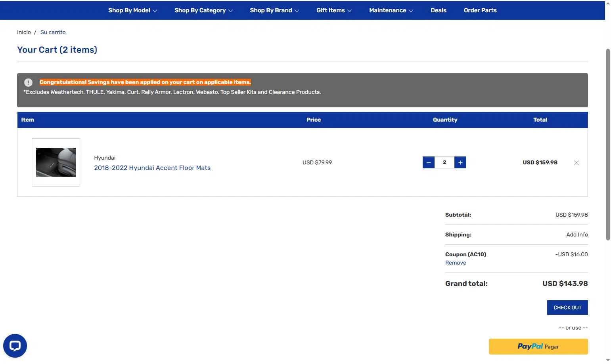Click the page vertical scrollbar
This screenshot has height=364, width=611.
coord(608,145)
